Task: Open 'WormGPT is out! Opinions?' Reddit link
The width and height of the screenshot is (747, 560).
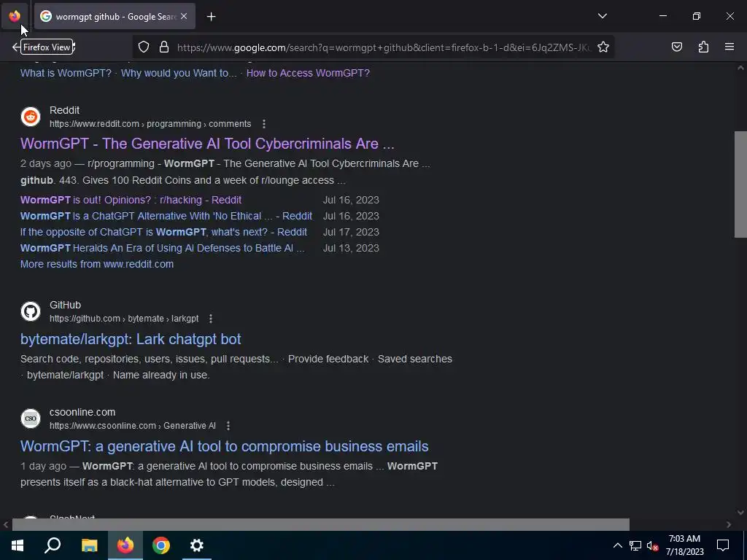Action: 131,200
